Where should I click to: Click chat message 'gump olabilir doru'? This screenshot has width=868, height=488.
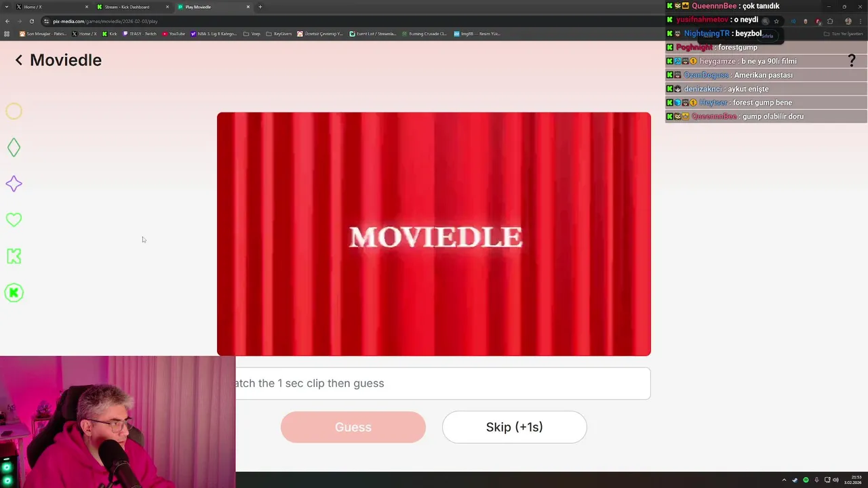click(773, 117)
